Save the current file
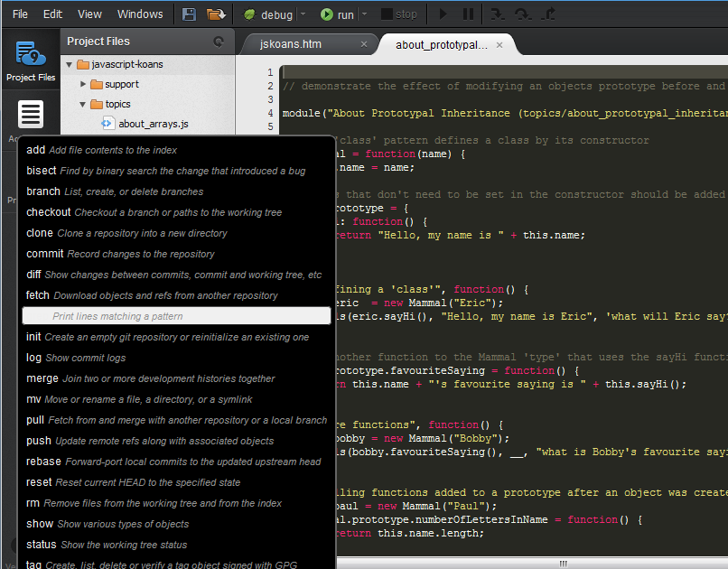Image resolution: width=728 pixels, height=569 pixels. coord(188,14)
